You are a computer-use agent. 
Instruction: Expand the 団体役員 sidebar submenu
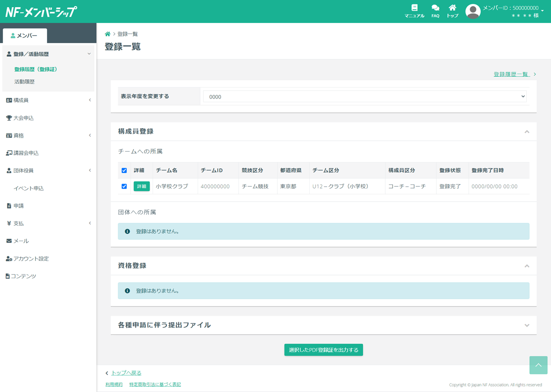pyautogui.click(x=90, y=171)
